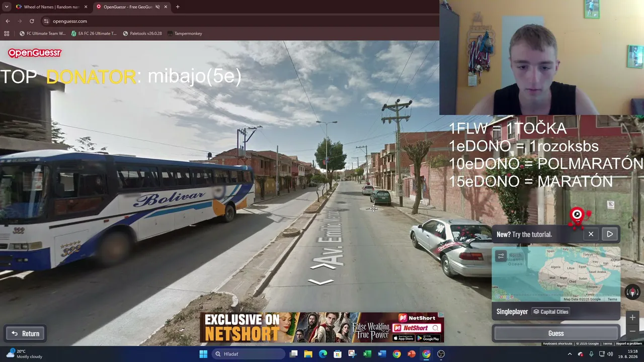Open the Snipping Tool from the taskbar

coord(352,354)
